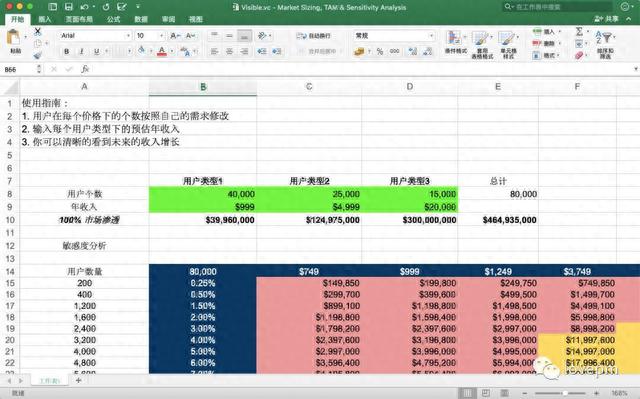640x399 pixels.
Task: Open the Arial font name dropdown
Action: [x=95, y=36]
